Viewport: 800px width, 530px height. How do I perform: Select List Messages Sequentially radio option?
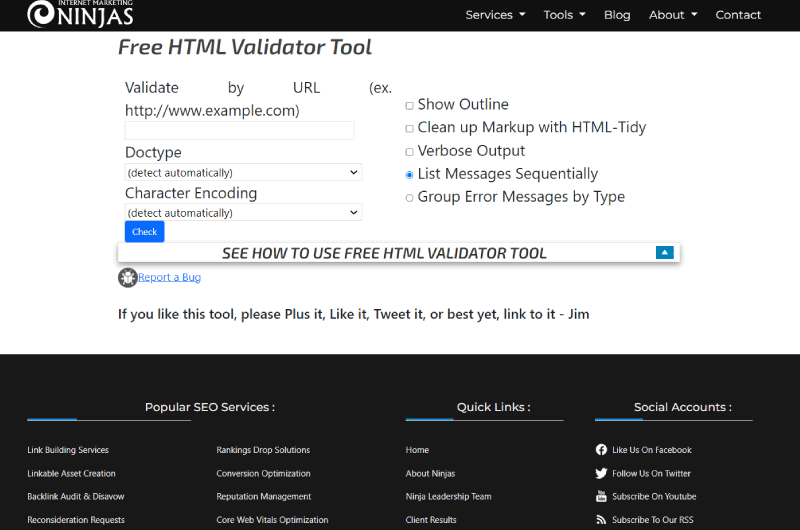[409, 175]
